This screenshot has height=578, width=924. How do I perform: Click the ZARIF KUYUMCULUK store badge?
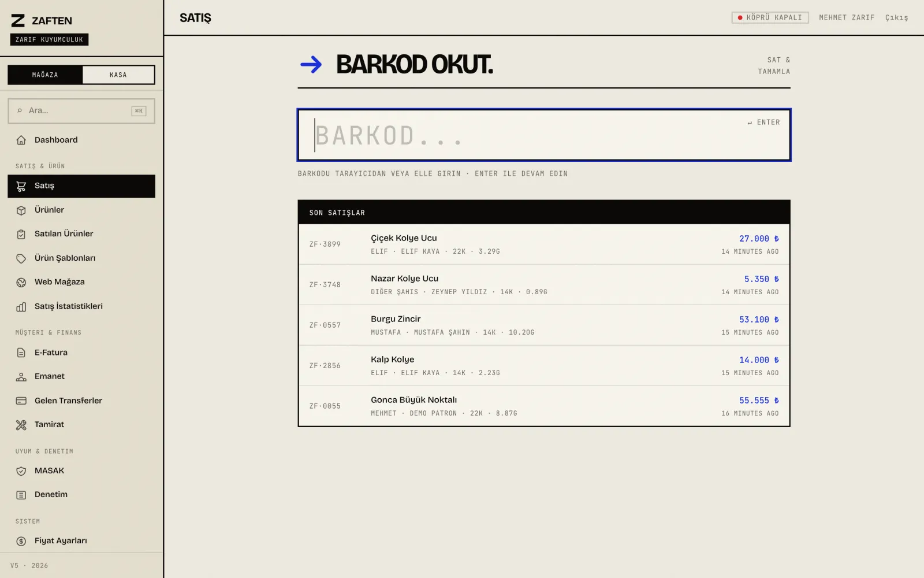(49, 39)
